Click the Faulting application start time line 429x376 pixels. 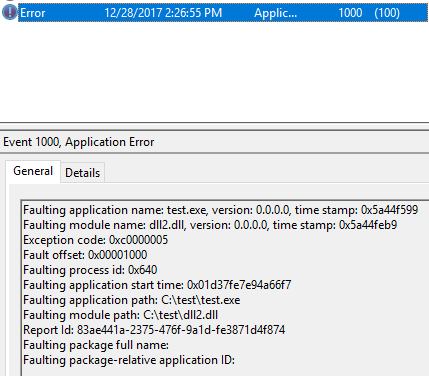coord(157,285)
